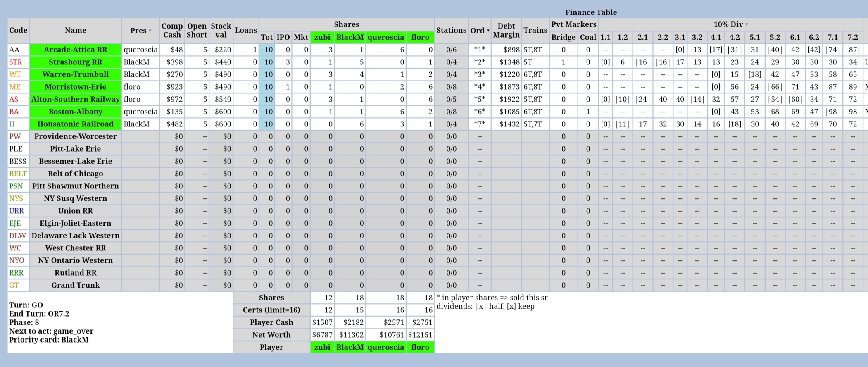Click the Open Short column header
This screenshot has width=868, height=367.
[197, 31]
